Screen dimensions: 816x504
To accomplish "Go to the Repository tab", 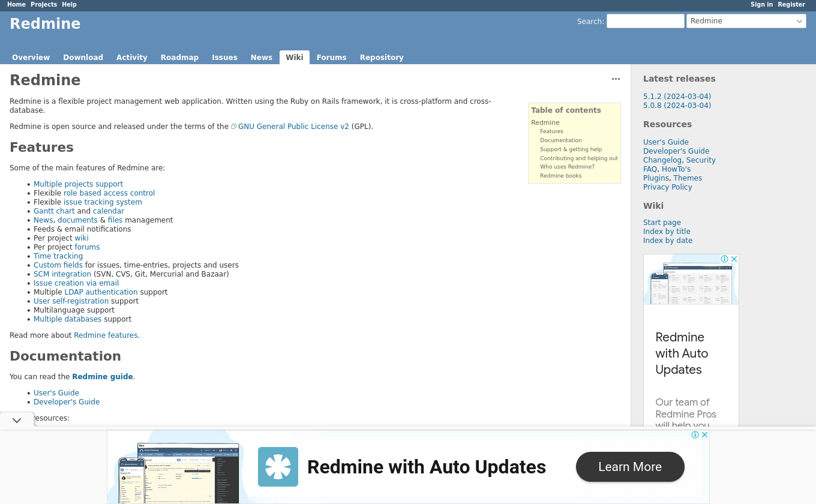I will pyautogui.click(x=382, y=58).
